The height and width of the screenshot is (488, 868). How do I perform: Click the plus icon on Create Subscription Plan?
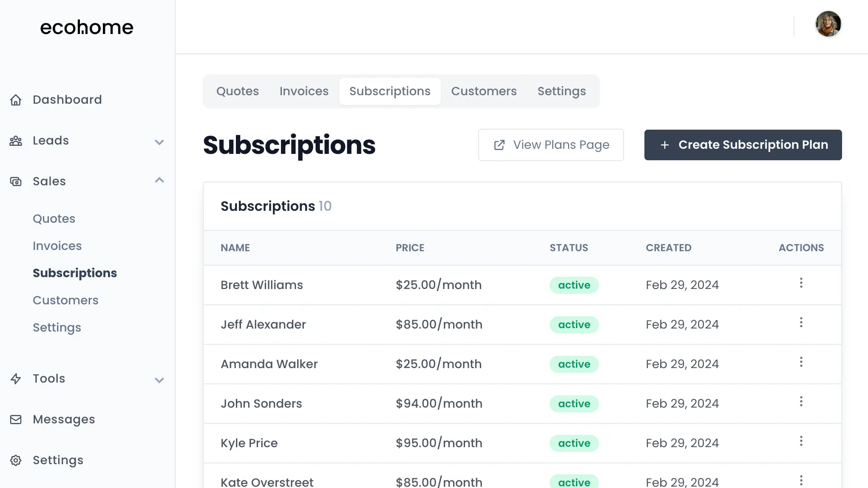click(x=664, y=145)
